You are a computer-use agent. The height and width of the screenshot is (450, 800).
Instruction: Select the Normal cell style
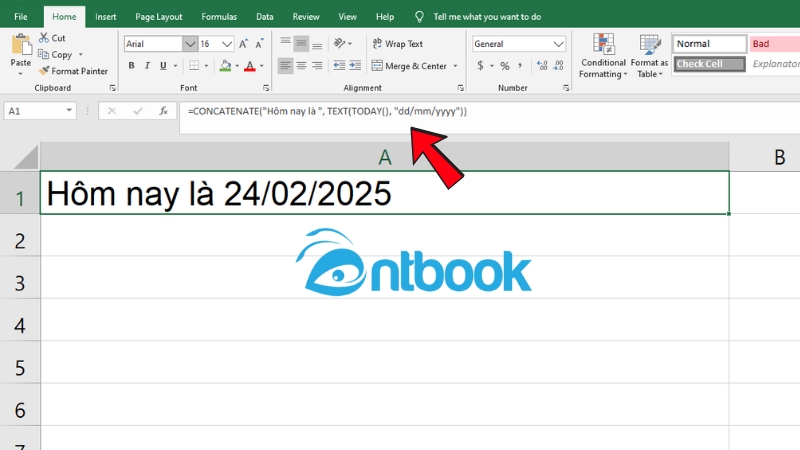(709, 44)
